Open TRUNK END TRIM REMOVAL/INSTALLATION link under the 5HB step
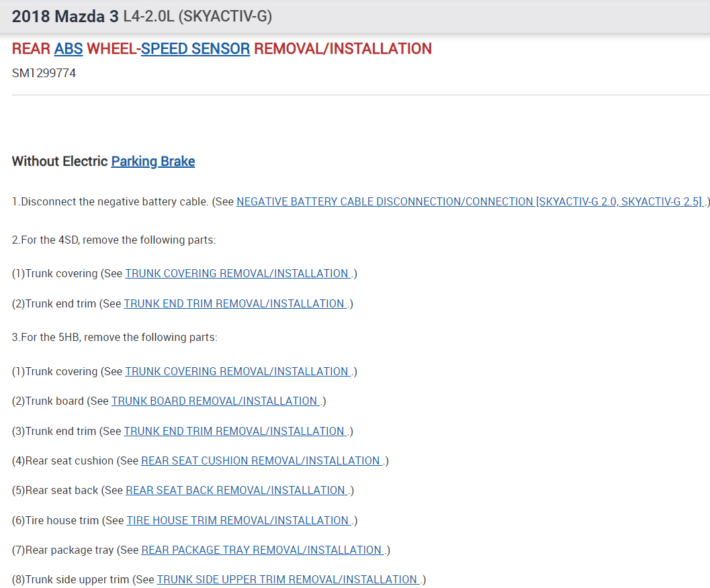Image resolution: width=710 pixels, height=588 pixels. (236, 431)
